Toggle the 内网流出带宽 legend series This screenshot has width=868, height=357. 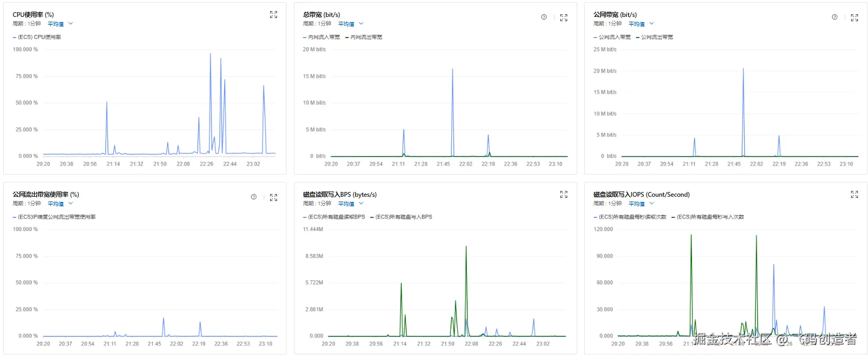coord(364,37)
